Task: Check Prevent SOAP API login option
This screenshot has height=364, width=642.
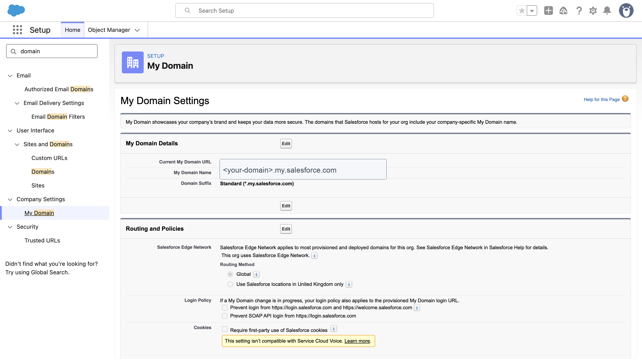Action: tap(224, 316)
